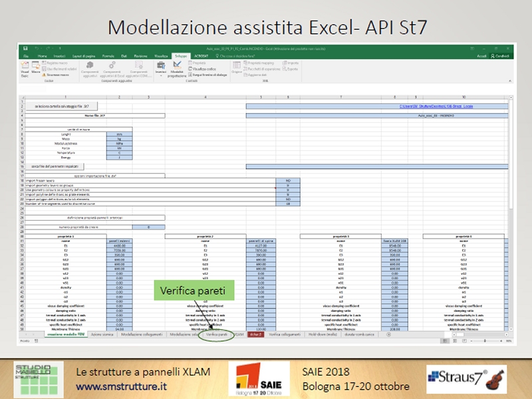Toggle Modalità progettazione mode
Image resolution: width=532 pixels, height=399 pixels.
(x=178, y=70)
